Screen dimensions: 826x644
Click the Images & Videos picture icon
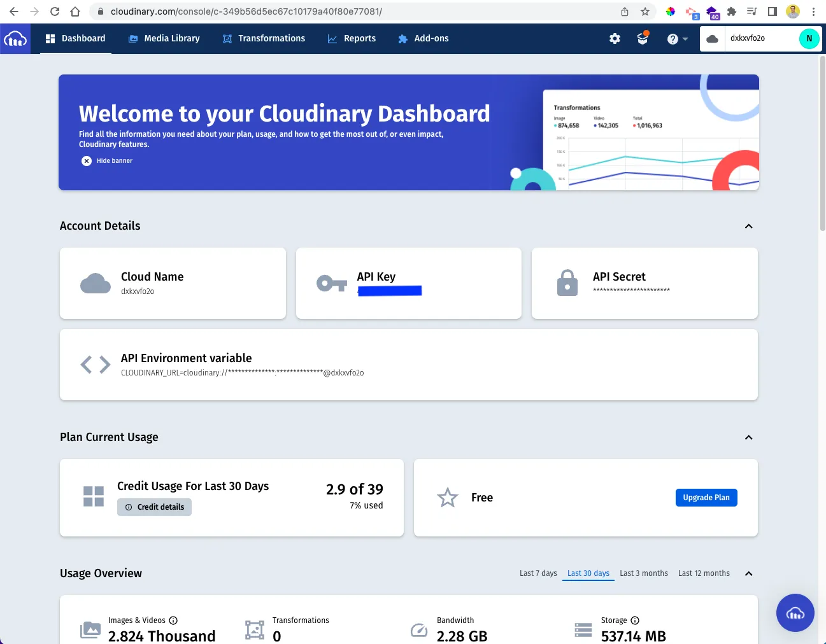pos(90,630)
